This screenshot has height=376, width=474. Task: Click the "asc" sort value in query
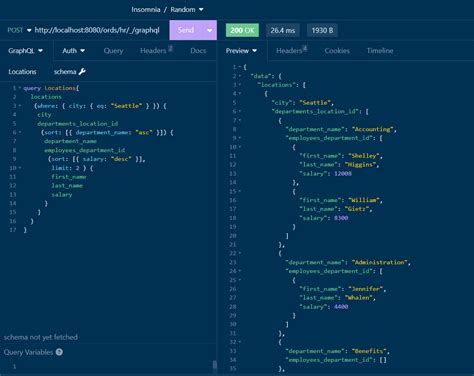144,132
